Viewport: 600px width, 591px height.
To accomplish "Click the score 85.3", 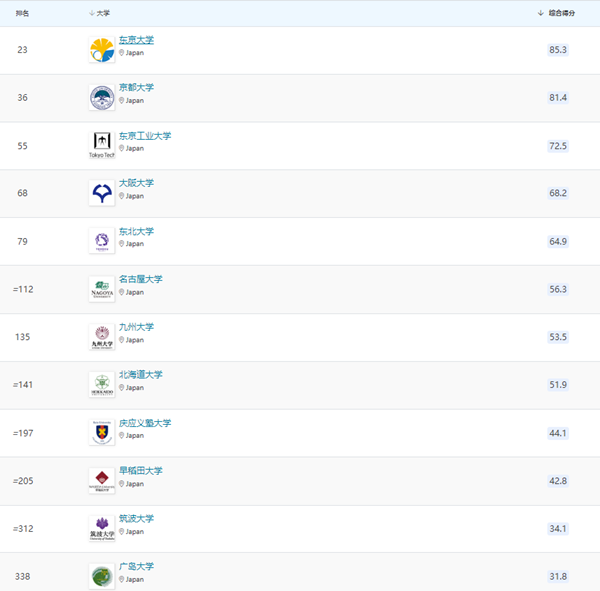I will [558, 50].
